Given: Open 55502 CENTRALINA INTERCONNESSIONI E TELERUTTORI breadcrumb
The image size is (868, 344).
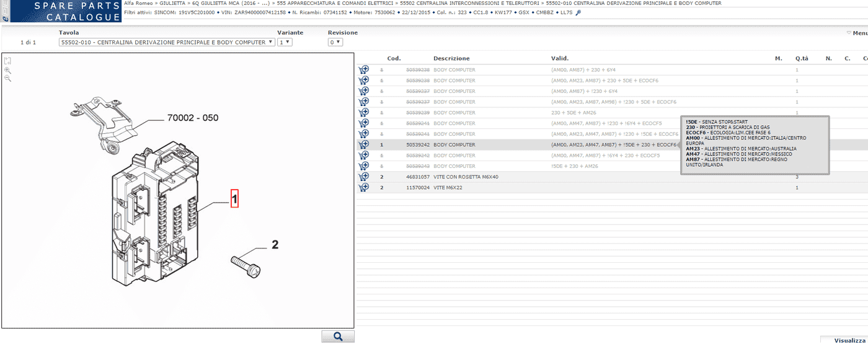Looking at the screenshot, I should pyautogui.click(x=469, y=3).
